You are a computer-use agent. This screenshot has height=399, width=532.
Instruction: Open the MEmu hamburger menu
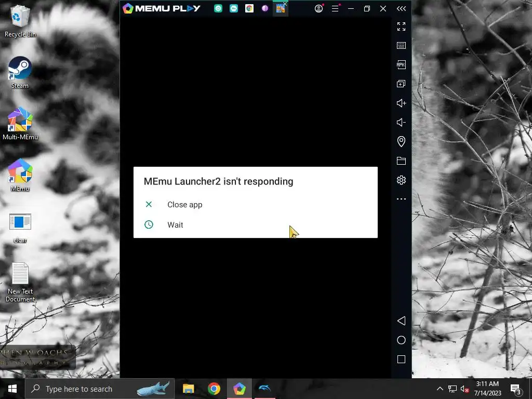335,8
